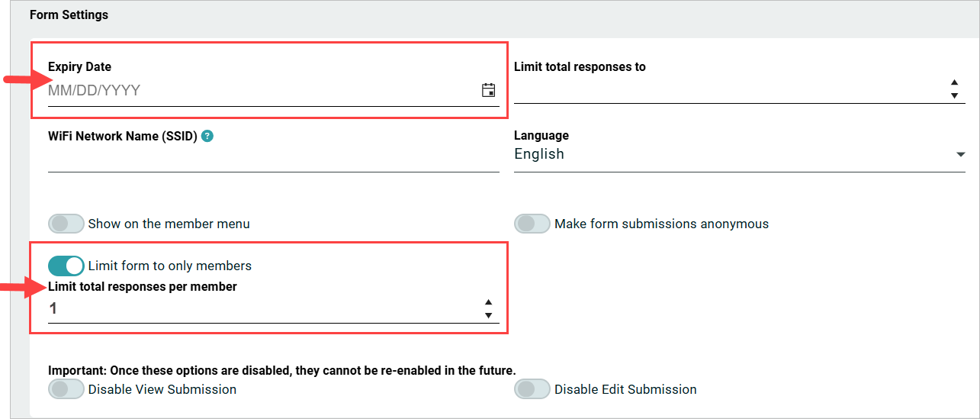Click the WiFi Network Name help icon

(207, 136)
